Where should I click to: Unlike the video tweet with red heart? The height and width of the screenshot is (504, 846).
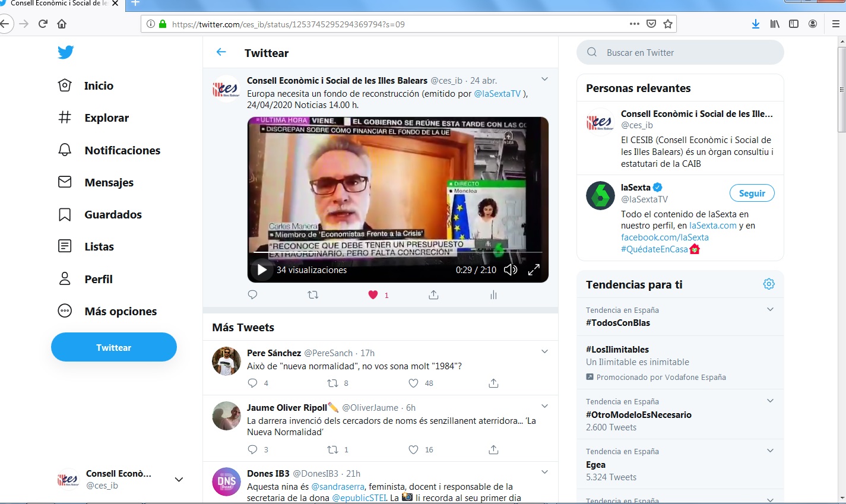[373, 295]
